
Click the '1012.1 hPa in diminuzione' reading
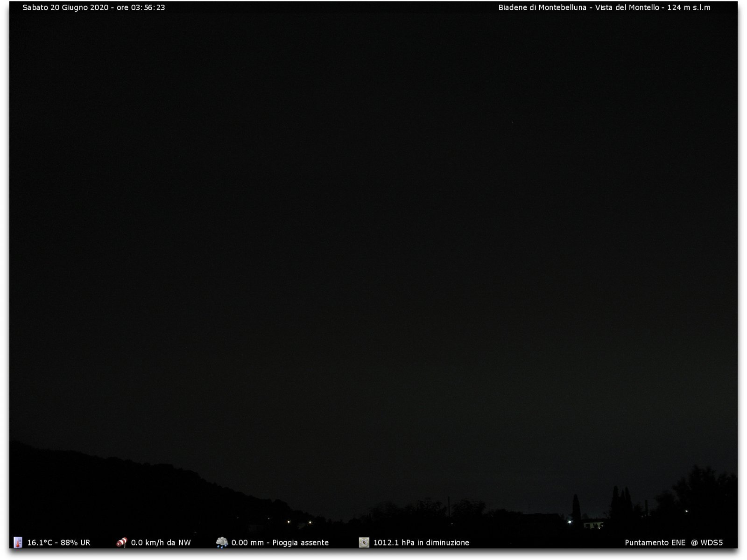pos(421,543)
